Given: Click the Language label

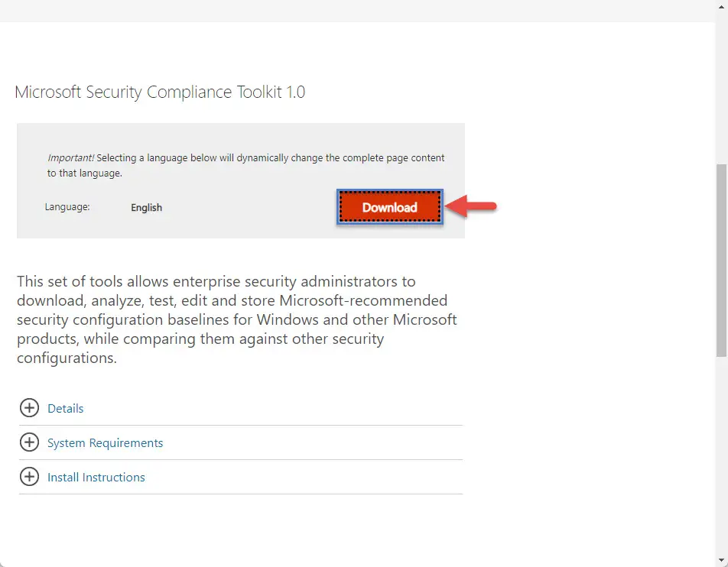Looking at the screenshot, I should 67,206.
